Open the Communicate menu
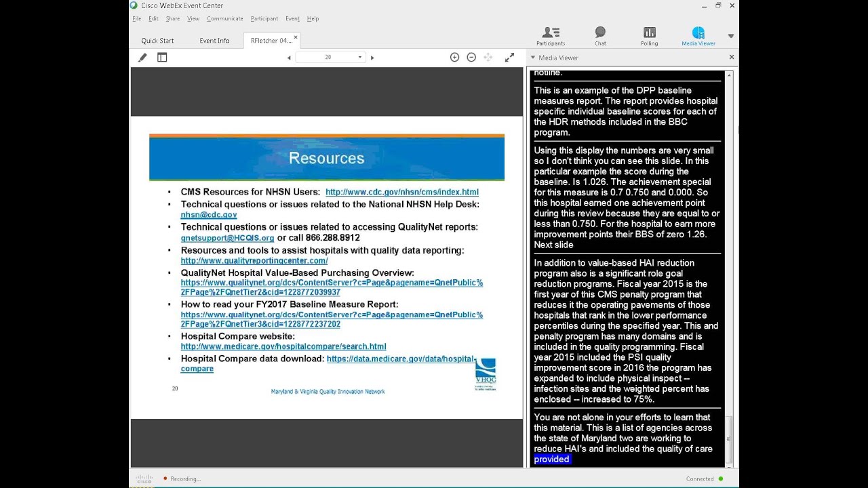Viewport: 868px width, 488px height. [225, 18]
